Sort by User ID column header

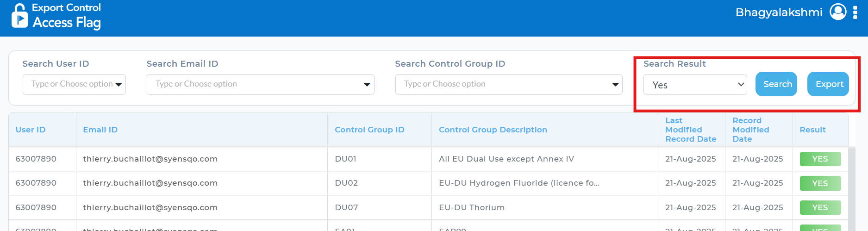pos(31,130)
